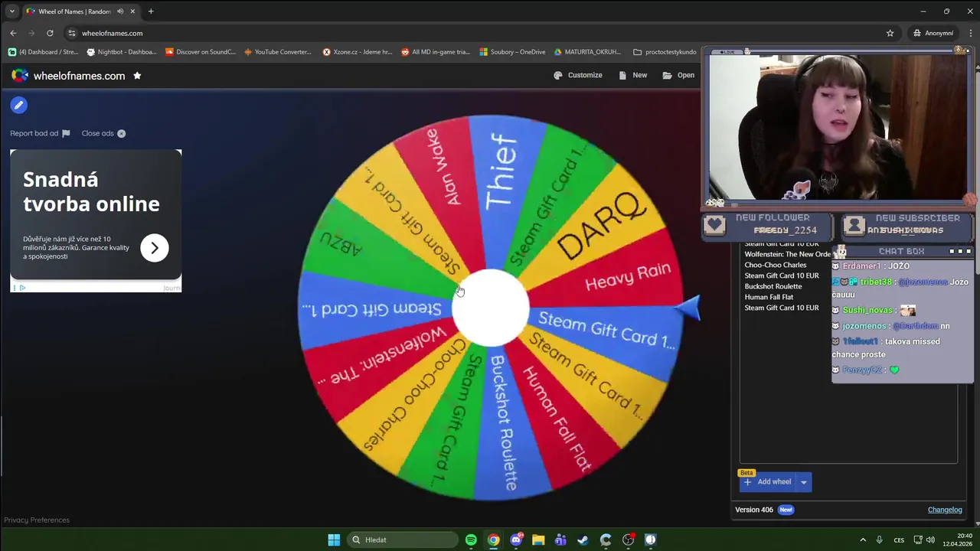Open a saved wheel via Open
The width and height of the screenshot is (980, 551).
tap(678, 75)
